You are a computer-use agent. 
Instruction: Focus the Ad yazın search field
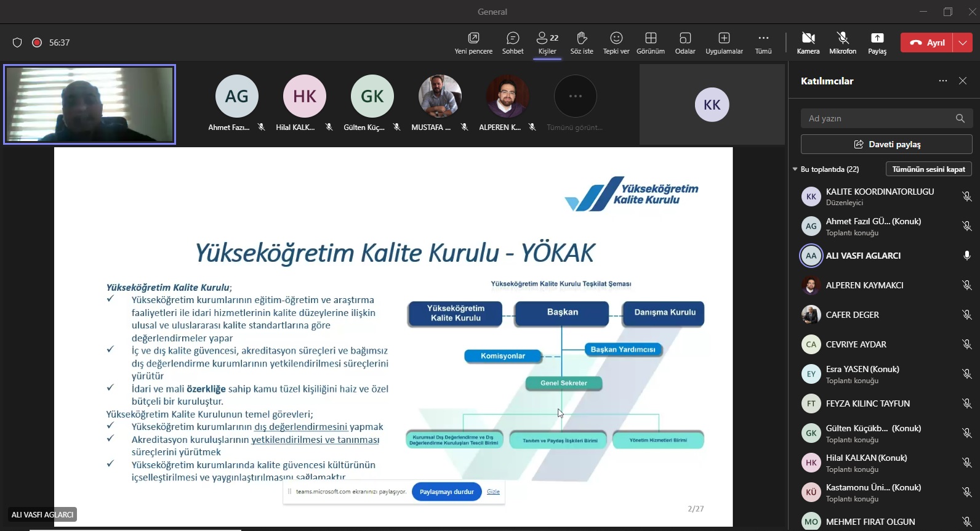point(886,118)
